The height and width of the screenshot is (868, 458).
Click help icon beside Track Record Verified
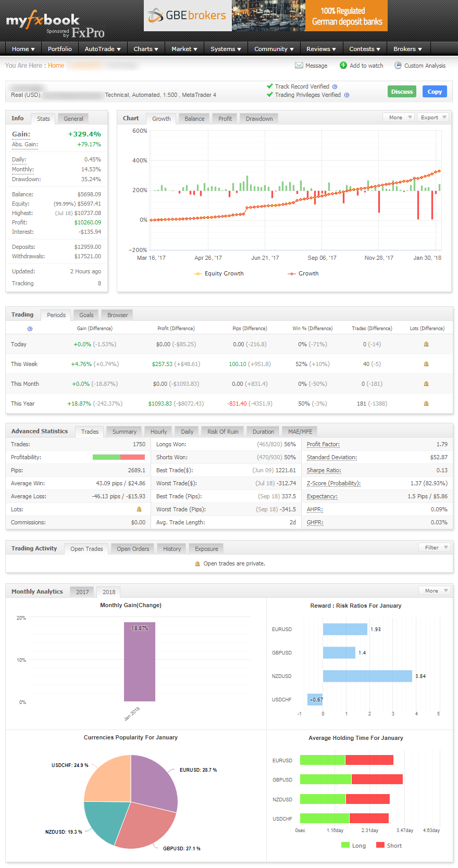coord(335,87)
